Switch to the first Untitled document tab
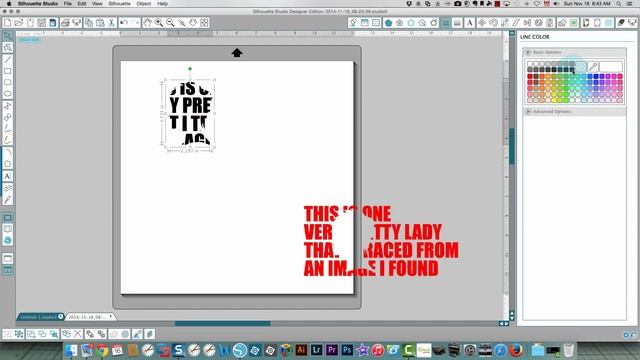Screen dimensions: 640x360 40,317
